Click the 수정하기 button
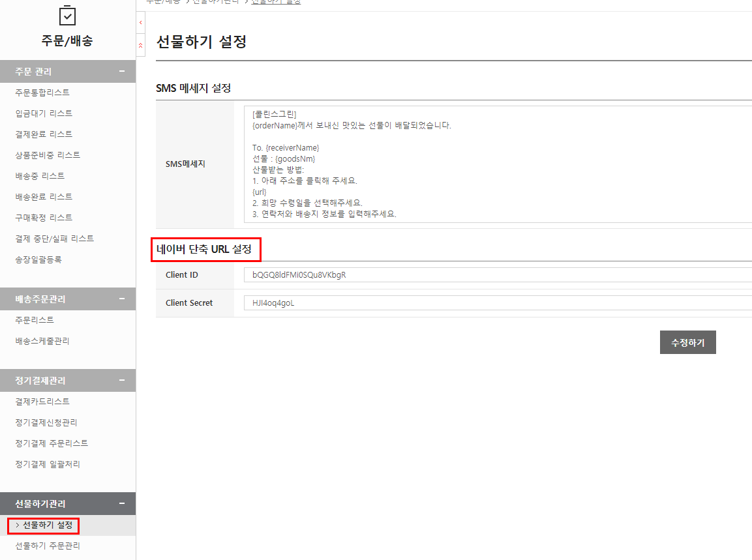The height and width of the screenshot is (560, 752). pos(687,342)
